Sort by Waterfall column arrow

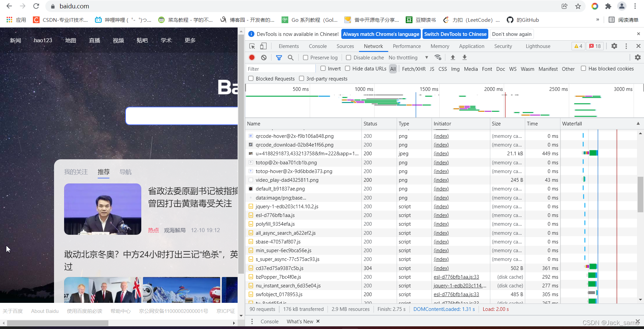[638, 123]
